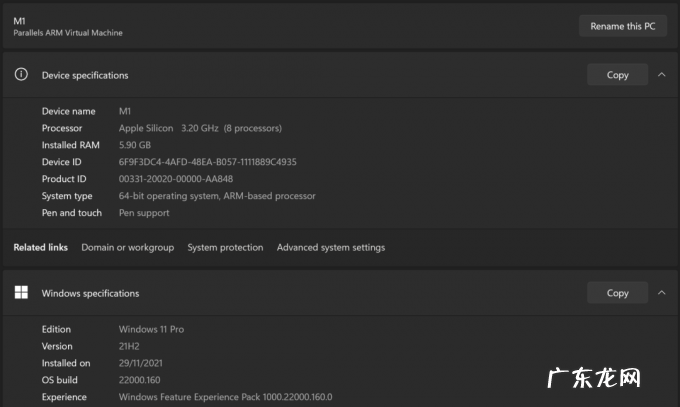The width and height of the screenshot is (680, 407).
Task: Click the Device specifications info icon
Action: (x=20, y=75)
